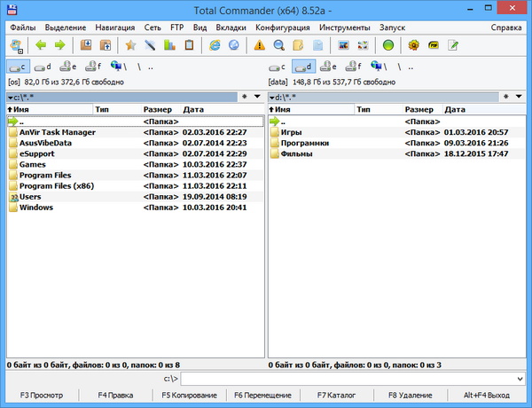This screenshot has width=532, height=408.
Task: Click the yellow star favorites icon
Action: pos(130,44)
